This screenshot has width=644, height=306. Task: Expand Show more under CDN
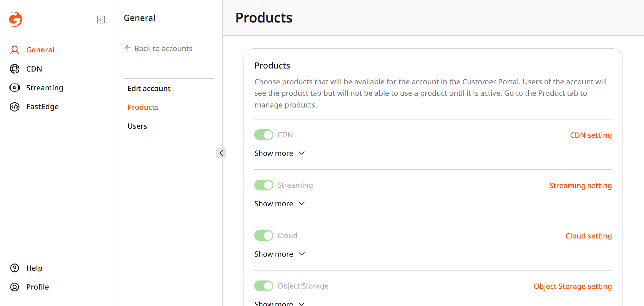point(279,153)
